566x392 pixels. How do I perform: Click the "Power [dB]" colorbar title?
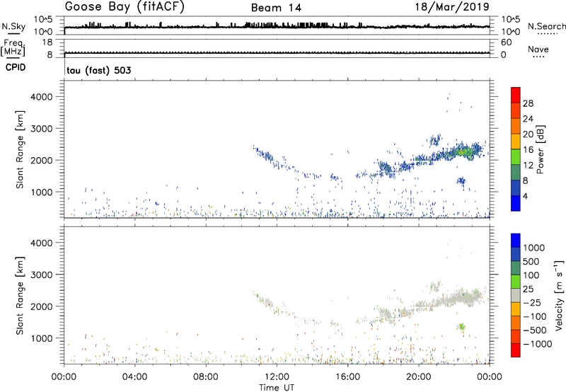coord(541,149)
